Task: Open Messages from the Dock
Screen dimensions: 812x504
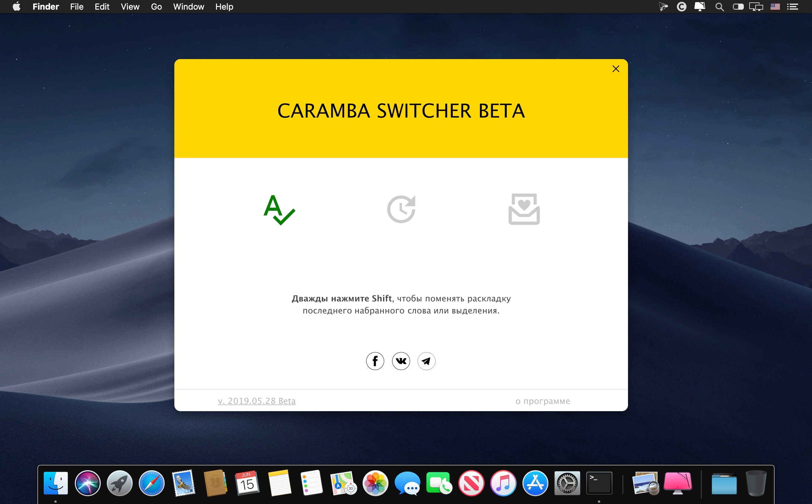Action: (407, 483)
